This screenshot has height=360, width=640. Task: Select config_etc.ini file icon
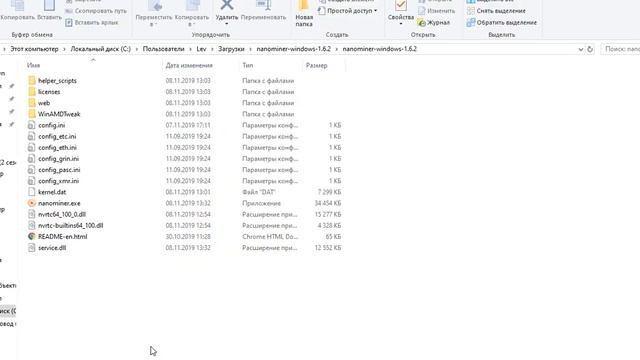[x=31, y=136]
